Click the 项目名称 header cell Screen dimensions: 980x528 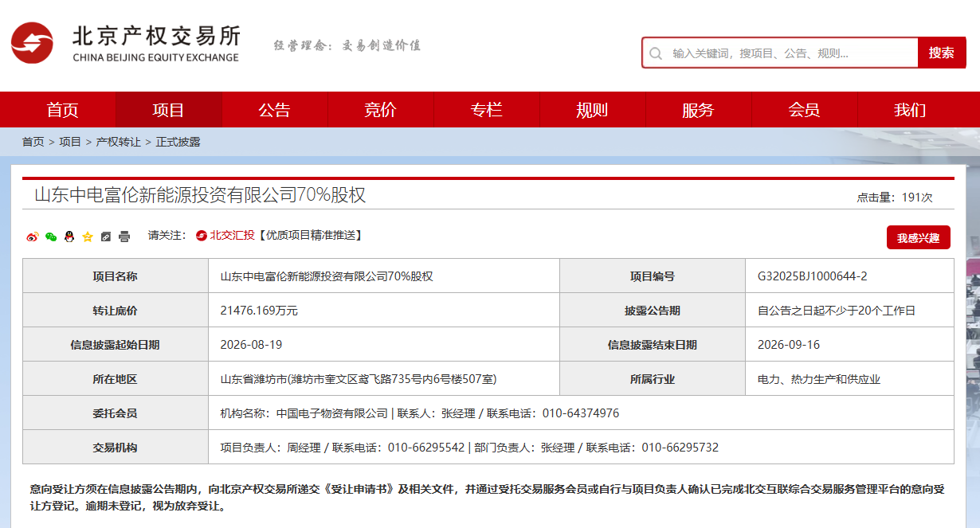tap(116, 276)
